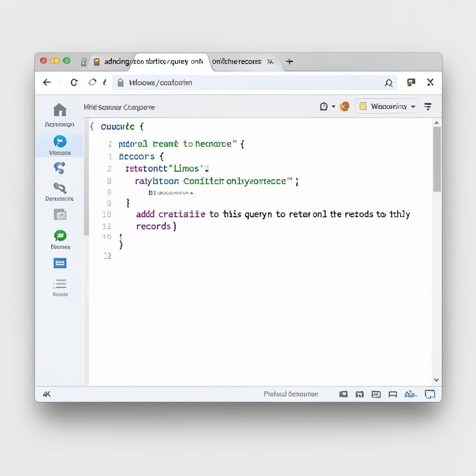Select the blue chat bubble sidebar icon
The image size is (476, 476).
tap(60, 141)
